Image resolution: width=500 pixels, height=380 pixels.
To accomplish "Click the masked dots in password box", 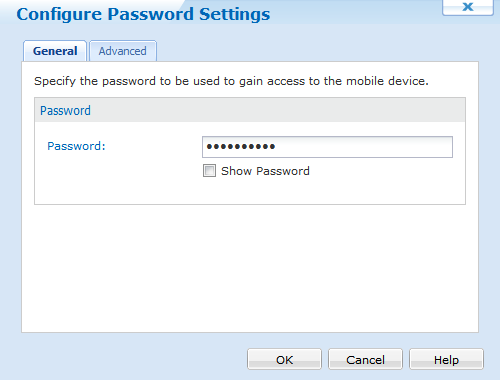I will click(x=241, y=146).
